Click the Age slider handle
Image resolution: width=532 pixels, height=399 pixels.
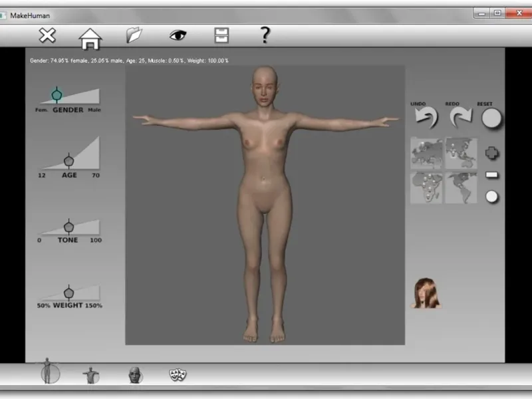click(69, 161)
